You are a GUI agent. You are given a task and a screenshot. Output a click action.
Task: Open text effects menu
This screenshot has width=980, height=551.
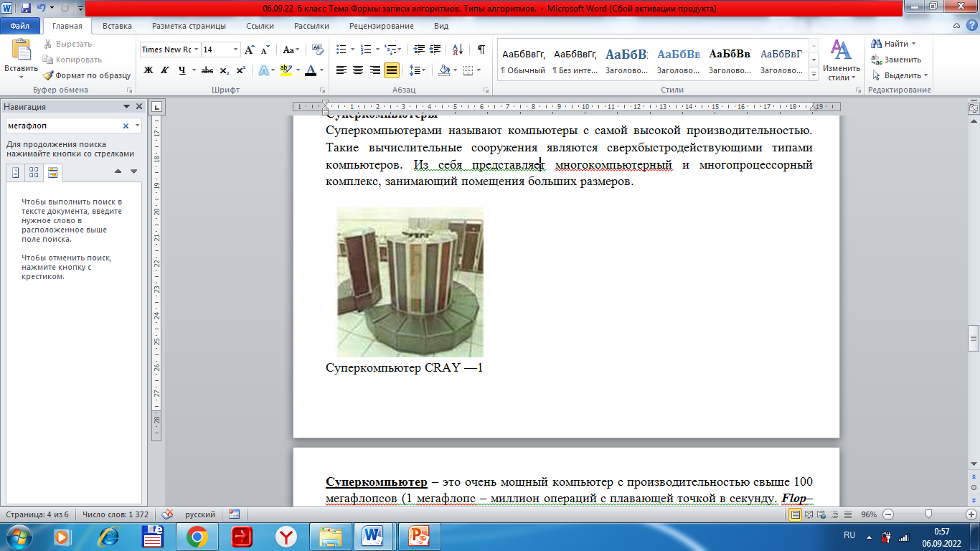tap(263, 70)
